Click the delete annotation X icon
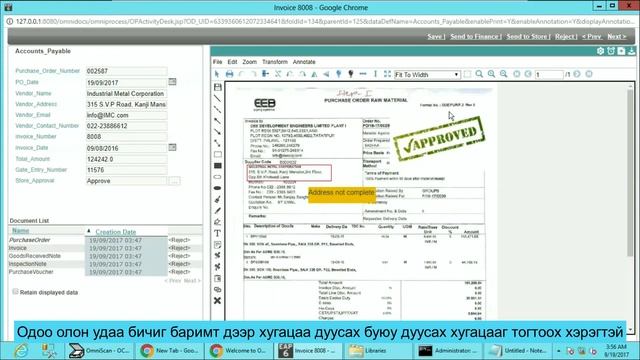 pyautogui.click(x=218, y=301)
